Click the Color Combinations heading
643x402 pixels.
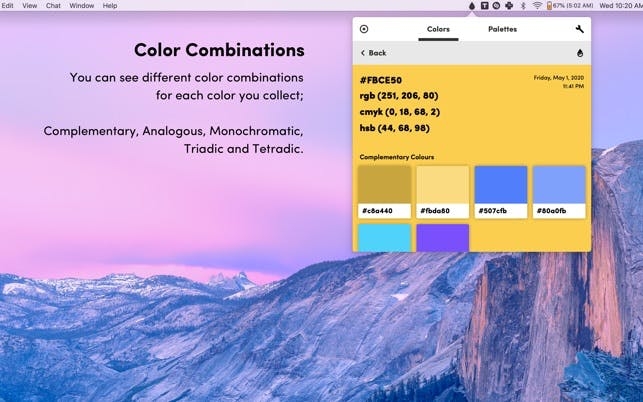point(219,50)
